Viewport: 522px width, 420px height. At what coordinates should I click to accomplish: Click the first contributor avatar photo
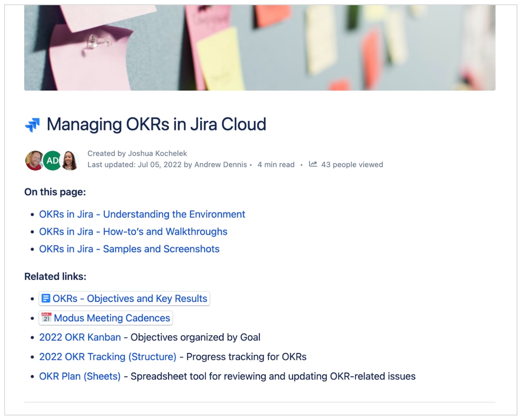tap(34, 160)
